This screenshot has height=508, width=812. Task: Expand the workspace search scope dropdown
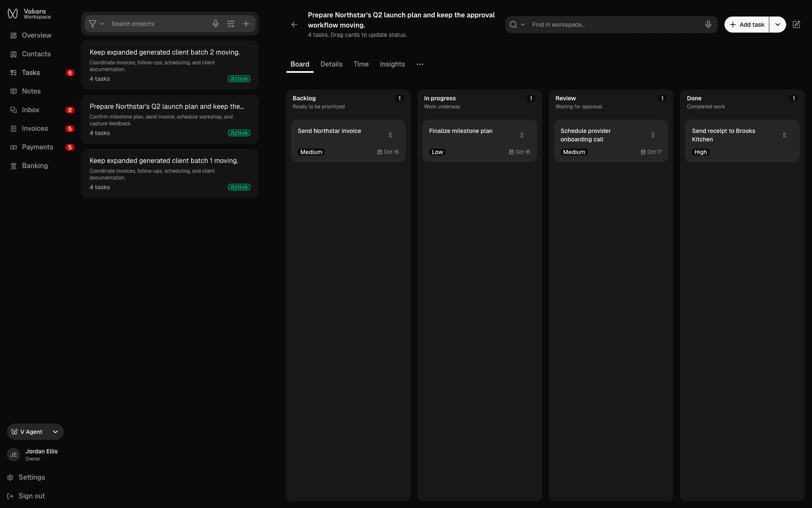[x=517, y=25]
